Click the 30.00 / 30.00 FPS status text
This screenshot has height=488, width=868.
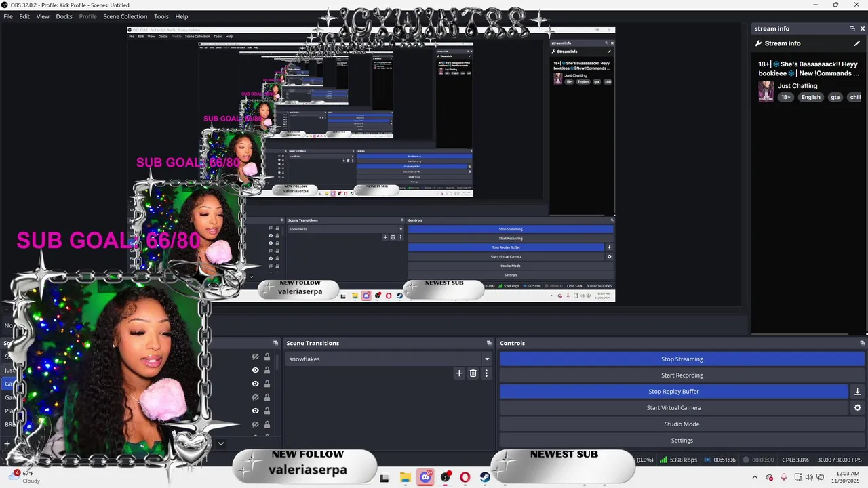pos(841,460)
